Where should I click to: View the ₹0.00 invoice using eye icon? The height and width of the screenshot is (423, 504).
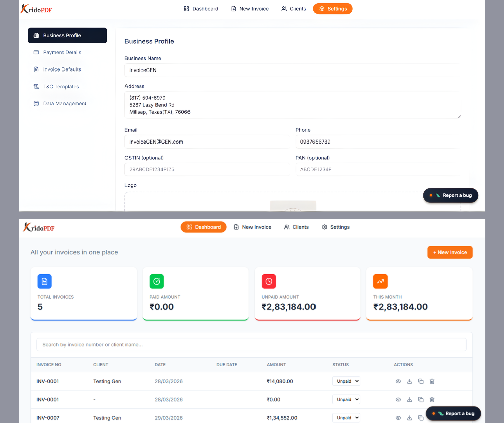tap(398, 400)
